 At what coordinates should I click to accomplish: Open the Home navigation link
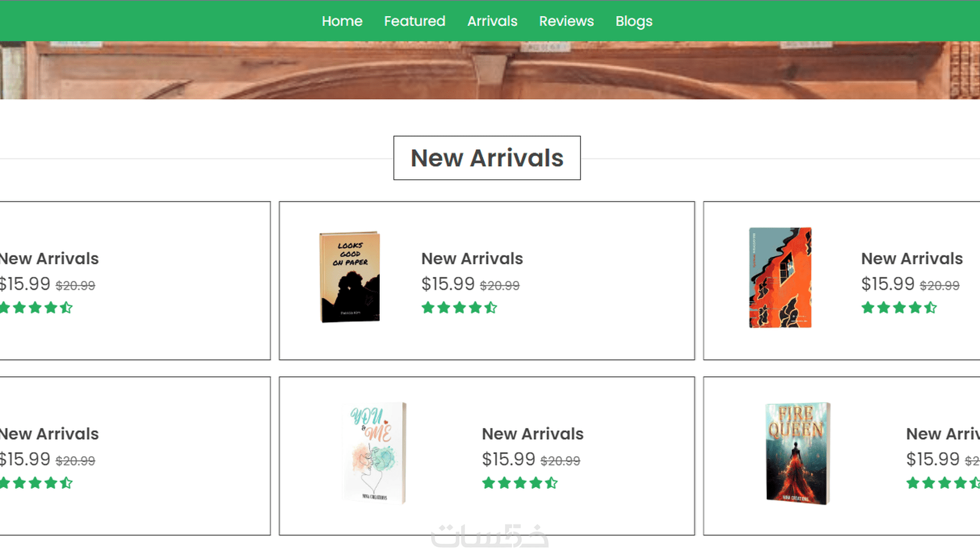[x=342, y=21]
